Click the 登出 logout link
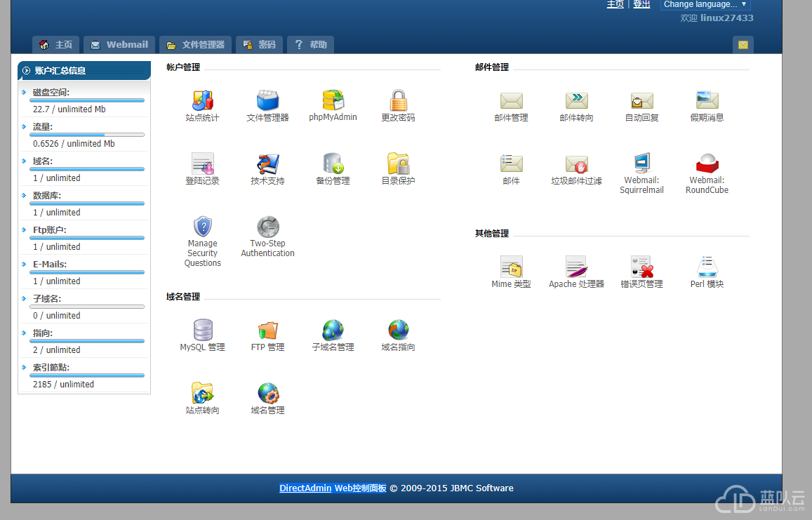The height and width of the screenshot is (520, 812). 641,4
